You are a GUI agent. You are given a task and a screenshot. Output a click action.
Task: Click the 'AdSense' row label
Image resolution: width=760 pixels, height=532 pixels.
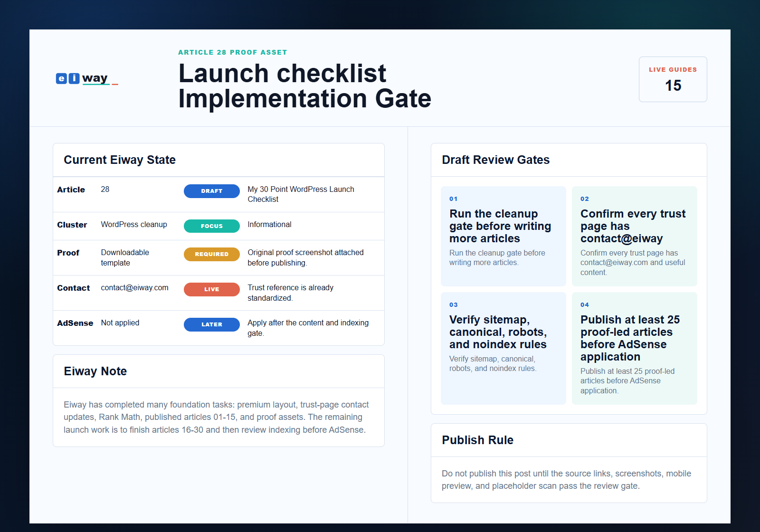[75, 323]
